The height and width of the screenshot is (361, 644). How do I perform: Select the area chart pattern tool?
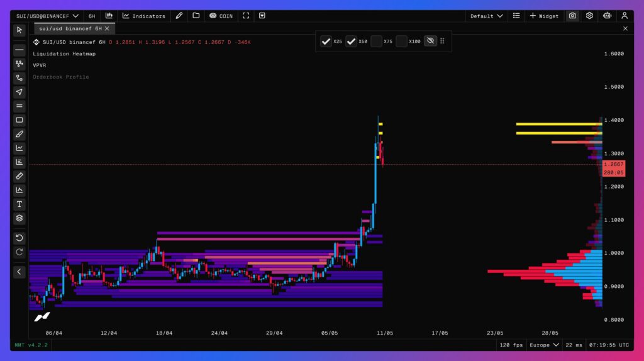(19, 190)
